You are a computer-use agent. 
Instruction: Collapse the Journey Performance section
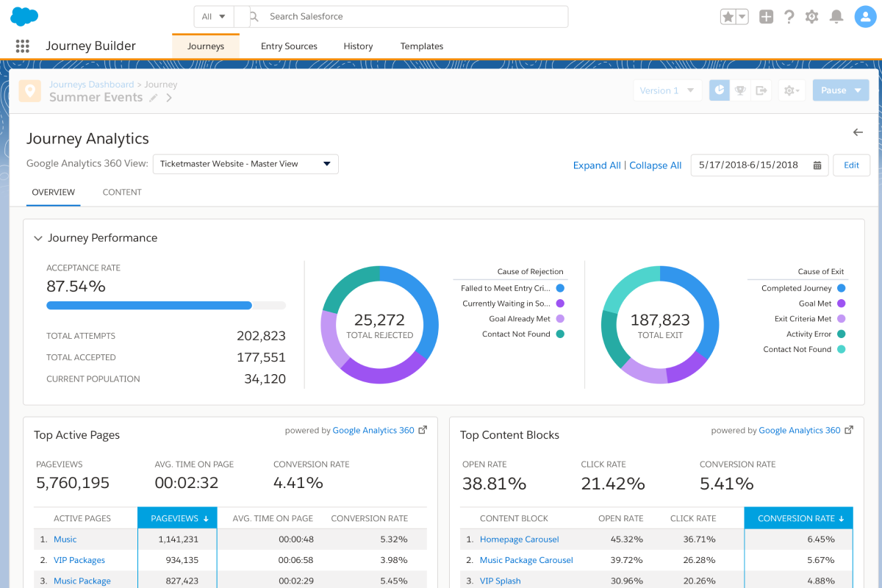coord(38,238)
